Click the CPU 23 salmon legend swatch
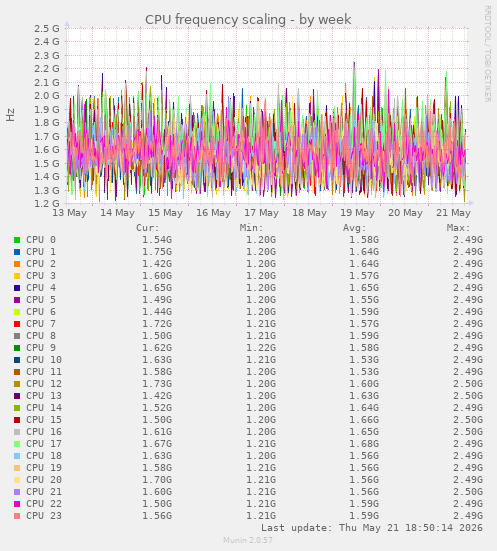This screenshot has height=551, width=497. point(17,516)
